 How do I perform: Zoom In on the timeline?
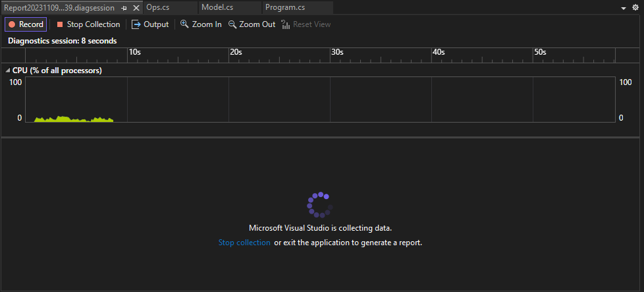[x=201, y=24]
